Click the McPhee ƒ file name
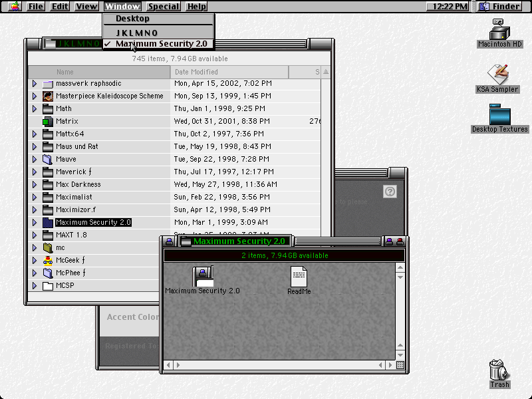 (70, 273)
